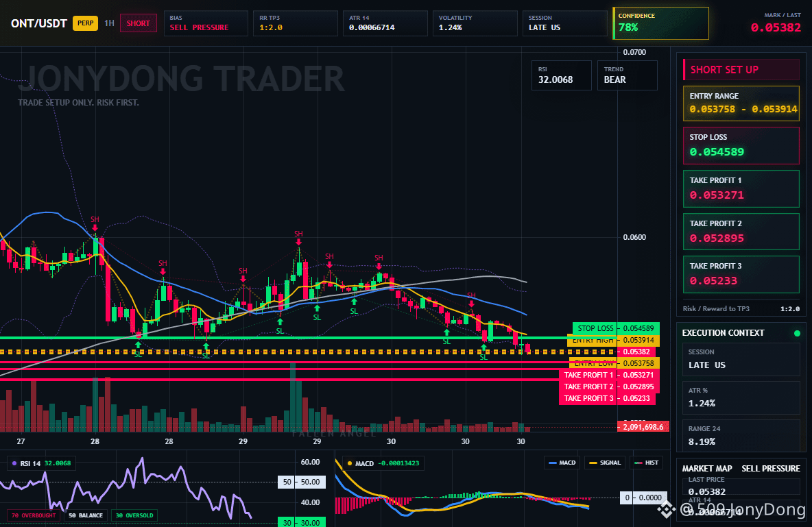
Task: Select the TAKE PROFIT 3 card in side panel
Action: coord(741,274)
